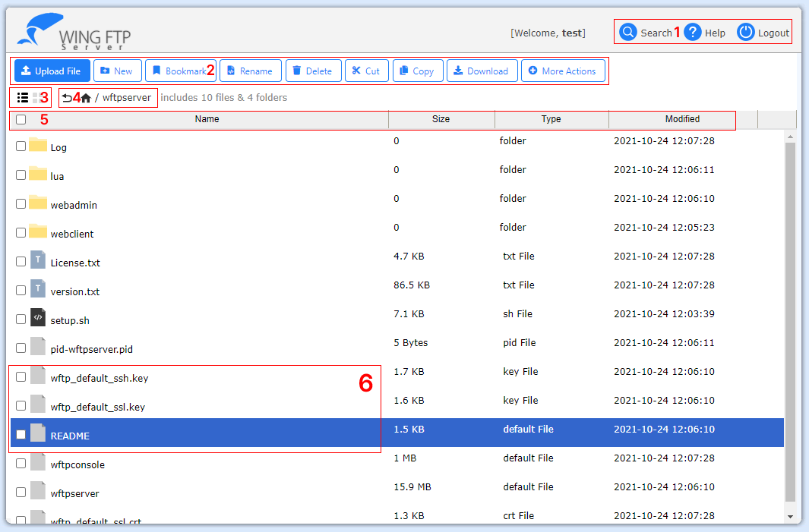Click the wftpserver file icon
Image resolution: width=809 pixels, height=532 pixels.
38,490
